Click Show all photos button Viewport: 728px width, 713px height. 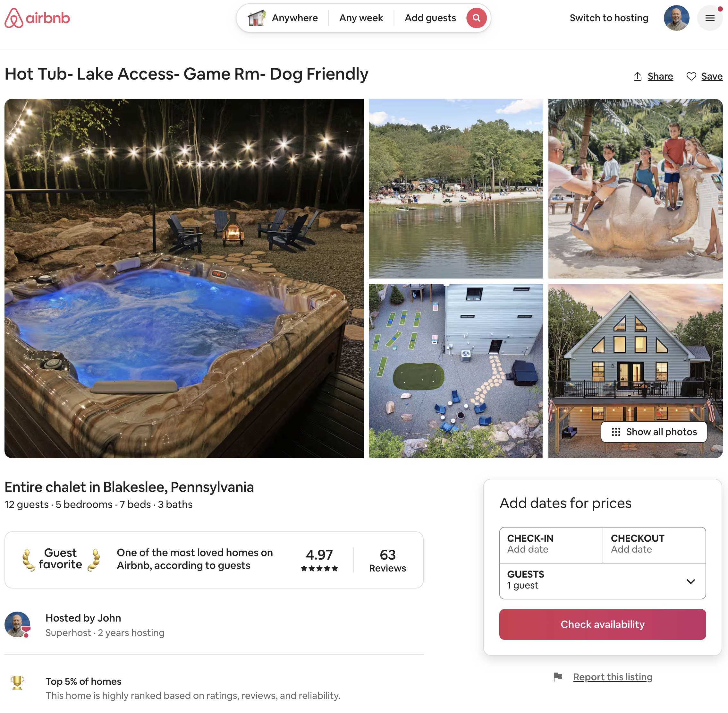click(654, 432)
